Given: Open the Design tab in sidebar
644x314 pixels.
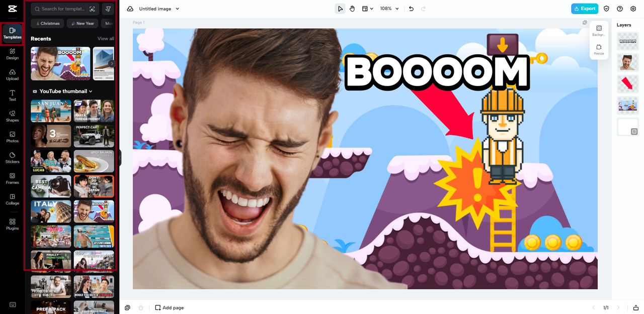Looking at the screenshot, I should click(12, 54).
